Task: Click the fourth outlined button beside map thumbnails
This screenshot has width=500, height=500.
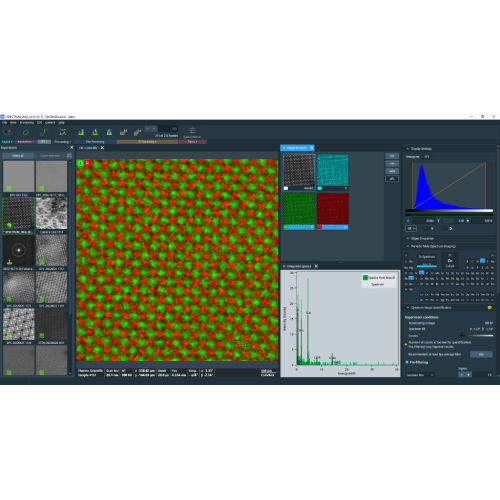Action: click(392, 179)
